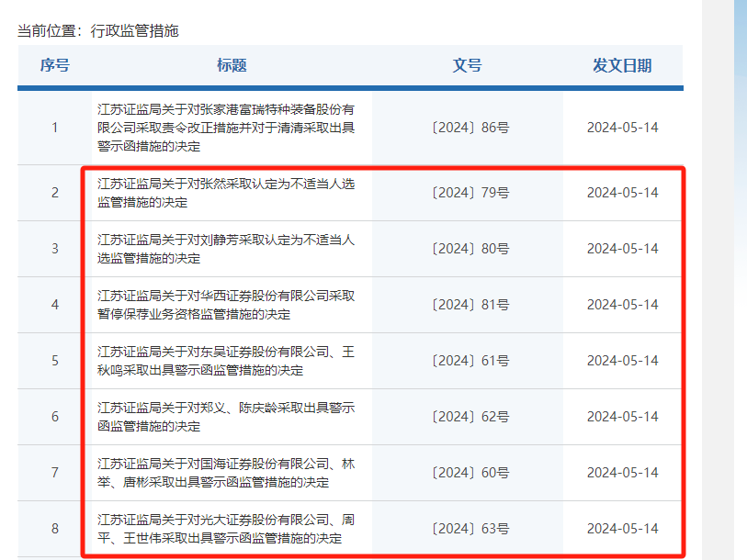
Task: Select document number 〔2024〕86号
Action: point(470,128)
